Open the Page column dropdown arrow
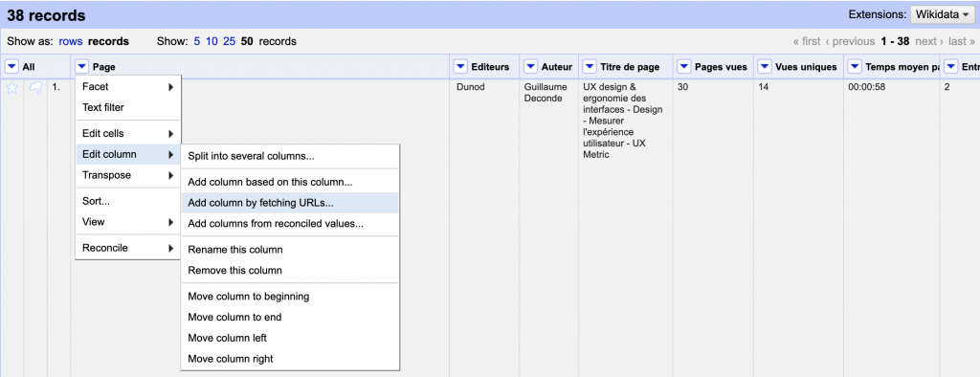The width and height of the screenshot is (980, 377). click(82, 67)
